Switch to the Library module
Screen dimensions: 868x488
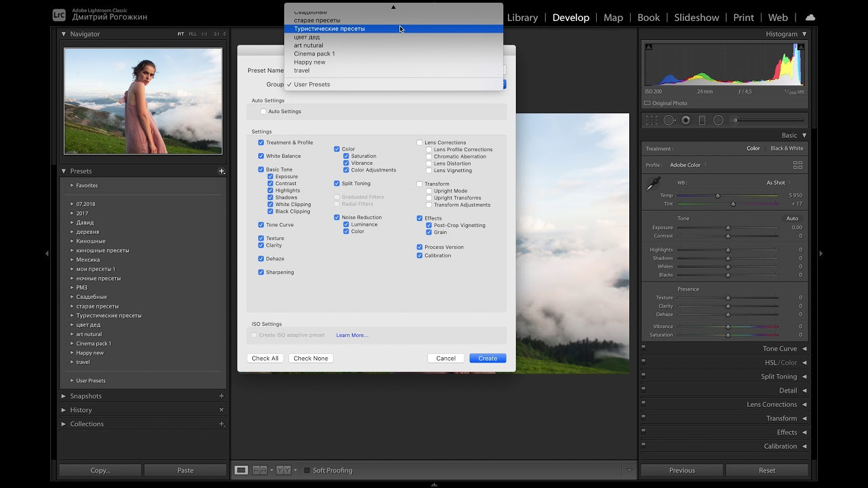[522, 18]
